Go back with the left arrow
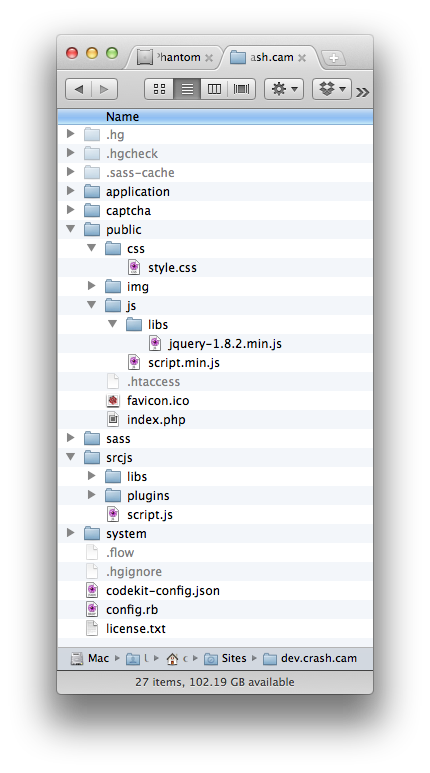This screenshot has height=773, width=430. (x=78, y=89)
